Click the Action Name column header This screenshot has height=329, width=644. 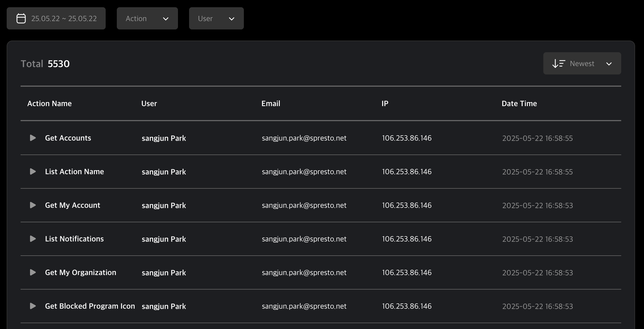pyautogui.click(x=49, y=103)
